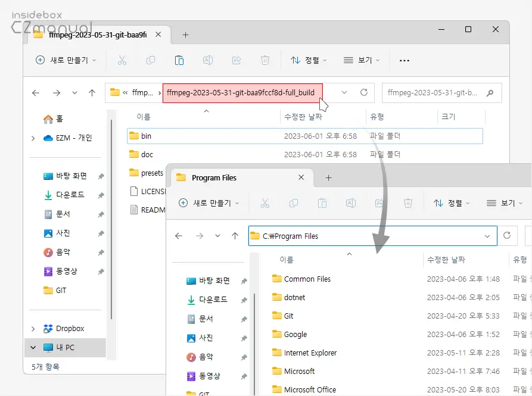This screenshot has height=396, width=532.
Task: Click Share icon in ffmpeg window toolbar
Action: click(236, 60)
